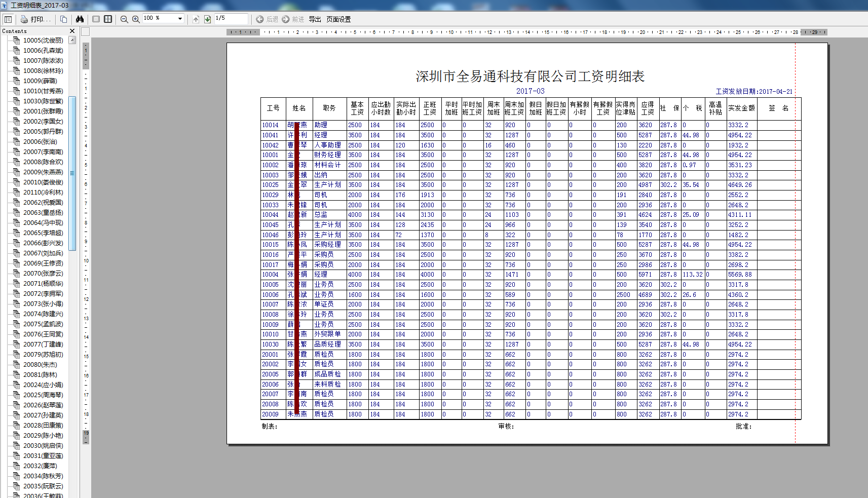Open Find with the binoculars icon

tap(80, 19)
